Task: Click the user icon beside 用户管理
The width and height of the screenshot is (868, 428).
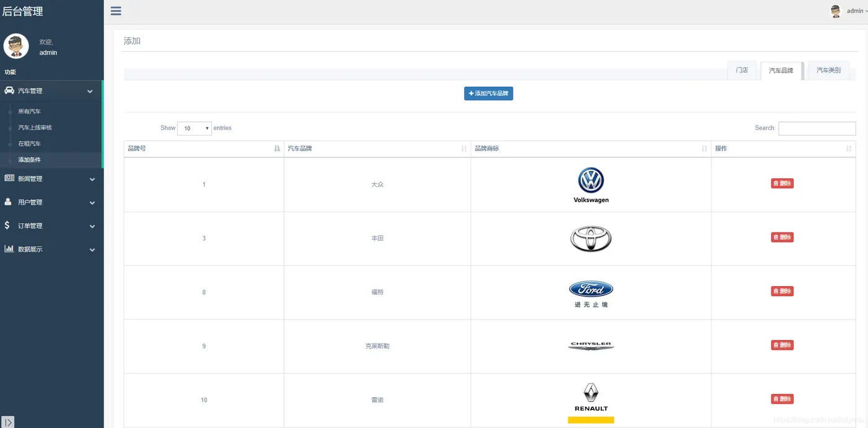Action: click(x=8, y=202)
